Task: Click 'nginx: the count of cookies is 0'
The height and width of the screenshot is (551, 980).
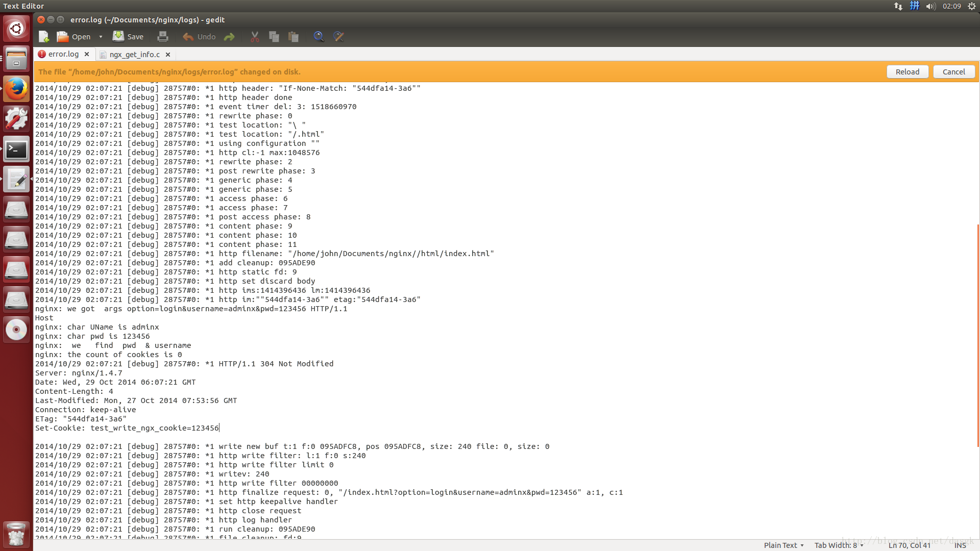Action: point(109,355)
